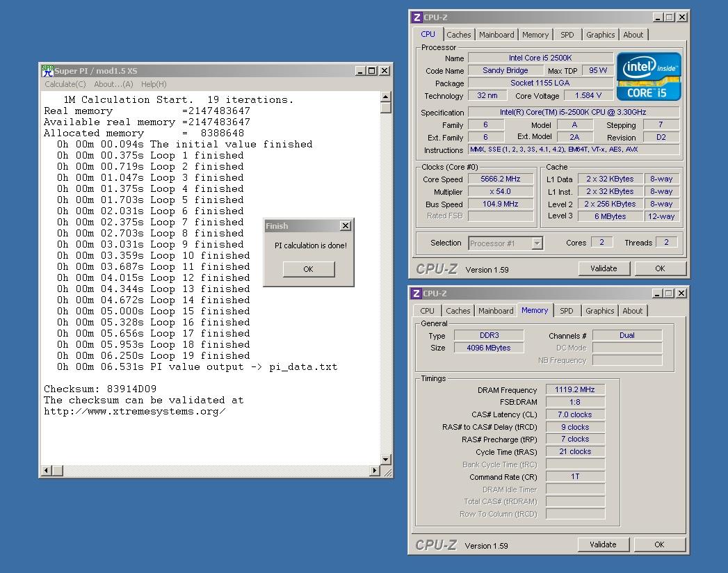The image size is (728, 573).
Task: Click Super PI vertical scrollbar down arrow
Action: (x=385, y=460)
